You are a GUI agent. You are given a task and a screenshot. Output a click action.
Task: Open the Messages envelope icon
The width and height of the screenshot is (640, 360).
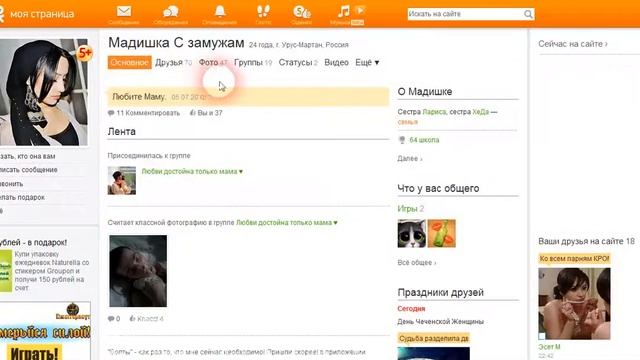(124, 11)
